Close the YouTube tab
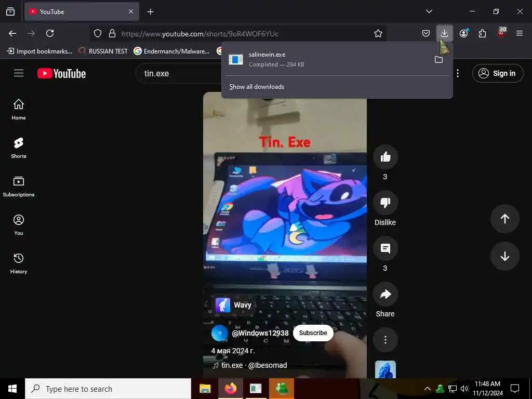The height and width of the screenshot is (399, 532). tap(131, 11)
